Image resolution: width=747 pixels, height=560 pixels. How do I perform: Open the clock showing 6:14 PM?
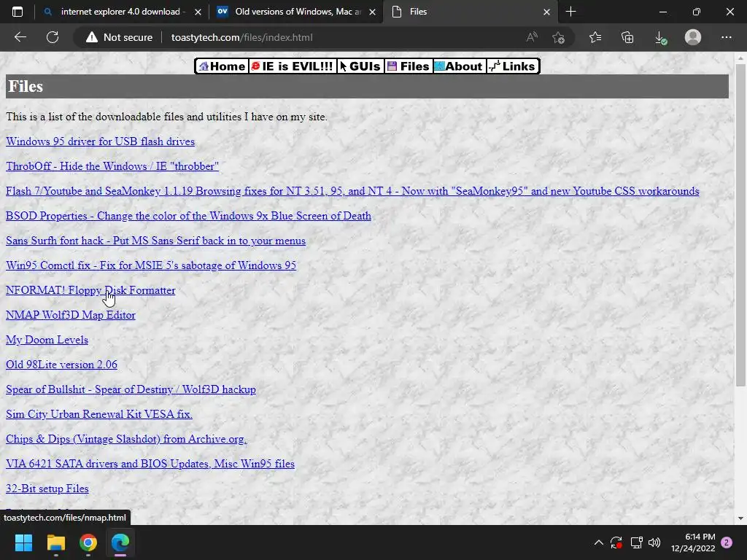(693, 542)
